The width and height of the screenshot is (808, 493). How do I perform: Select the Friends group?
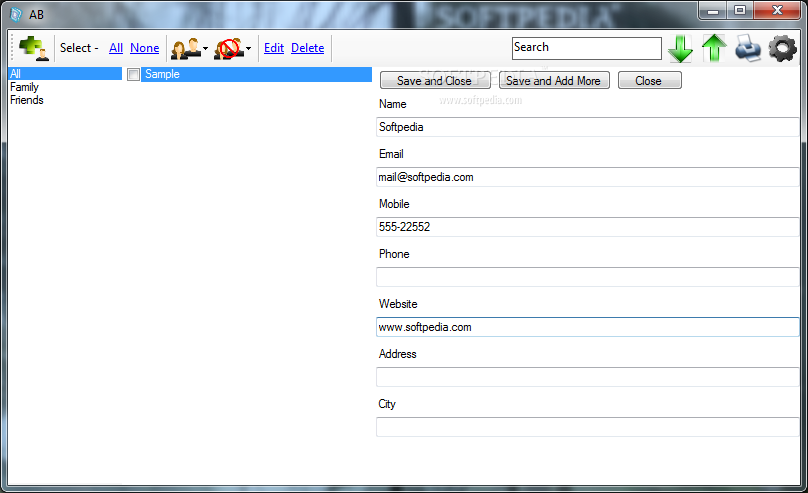point(27,100)
